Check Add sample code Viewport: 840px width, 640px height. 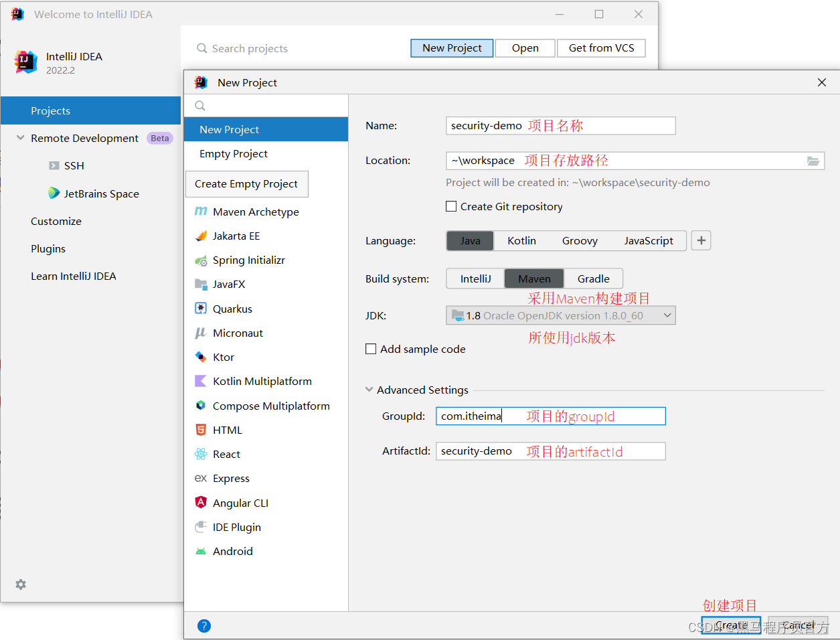371,349
